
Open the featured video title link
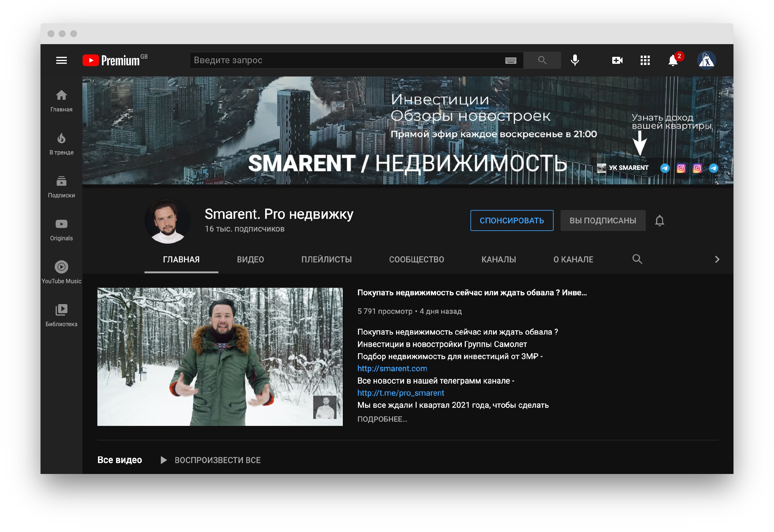[472, 293]
